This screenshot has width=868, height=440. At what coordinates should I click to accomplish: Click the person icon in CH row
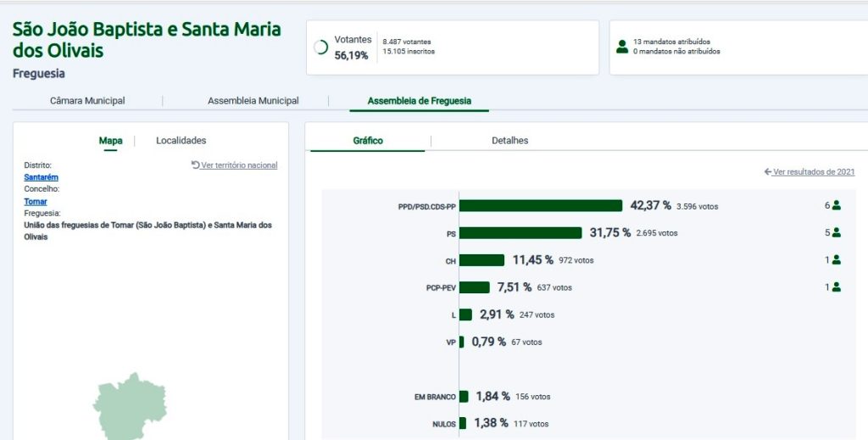point(837,260)
